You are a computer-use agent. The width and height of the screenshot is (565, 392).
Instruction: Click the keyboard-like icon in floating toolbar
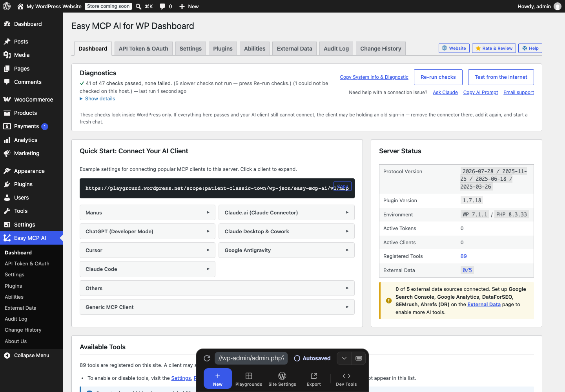pyautogui.click(x=359, y=358)
